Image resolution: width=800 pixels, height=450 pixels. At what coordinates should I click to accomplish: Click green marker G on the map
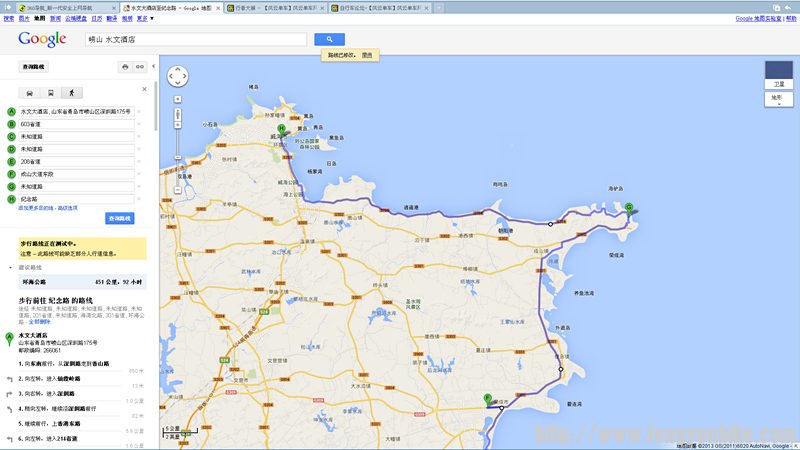tap(629, 207)
